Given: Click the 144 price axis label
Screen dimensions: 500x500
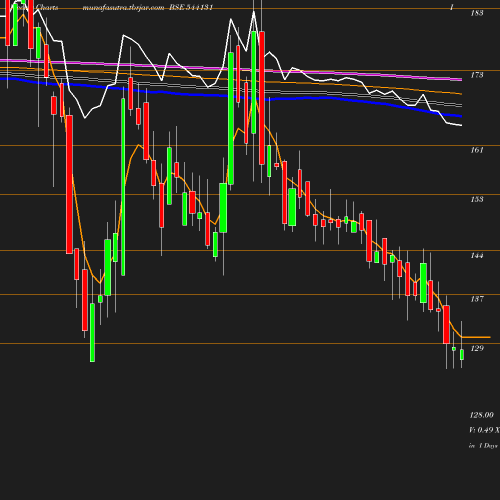Looking at the screenshot, I should point(477,255).
